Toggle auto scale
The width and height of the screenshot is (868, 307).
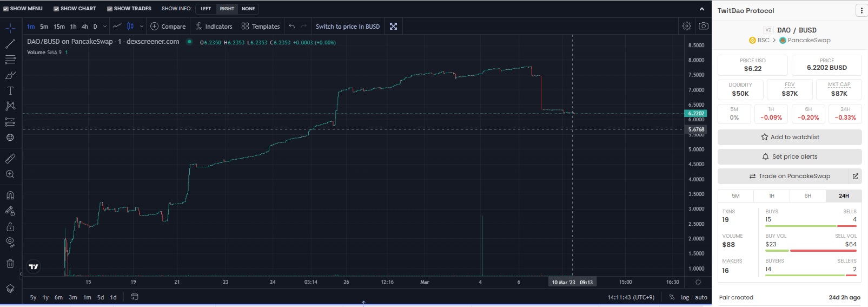tap(701, 297)
